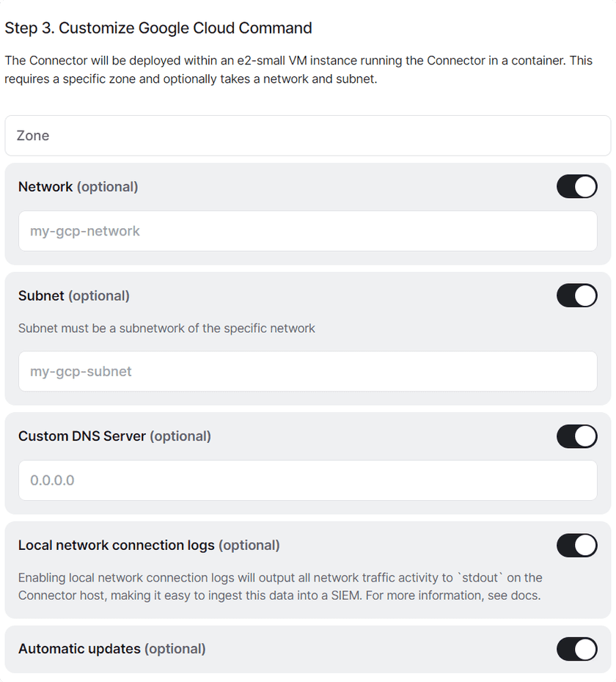
Task: Click the Zone input field
Action: tap(308, 136)
